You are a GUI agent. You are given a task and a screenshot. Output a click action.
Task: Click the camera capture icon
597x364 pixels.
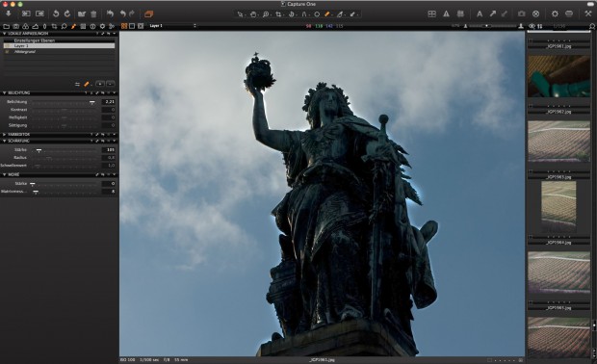521,13
